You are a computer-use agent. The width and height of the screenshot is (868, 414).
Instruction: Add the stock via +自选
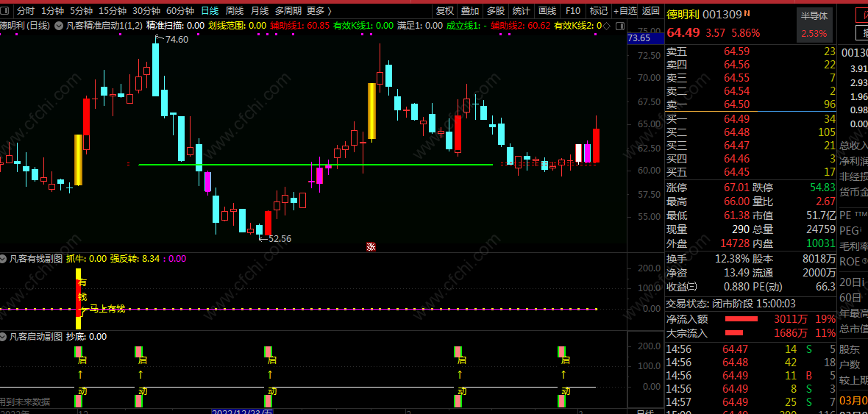pos(625,10)
